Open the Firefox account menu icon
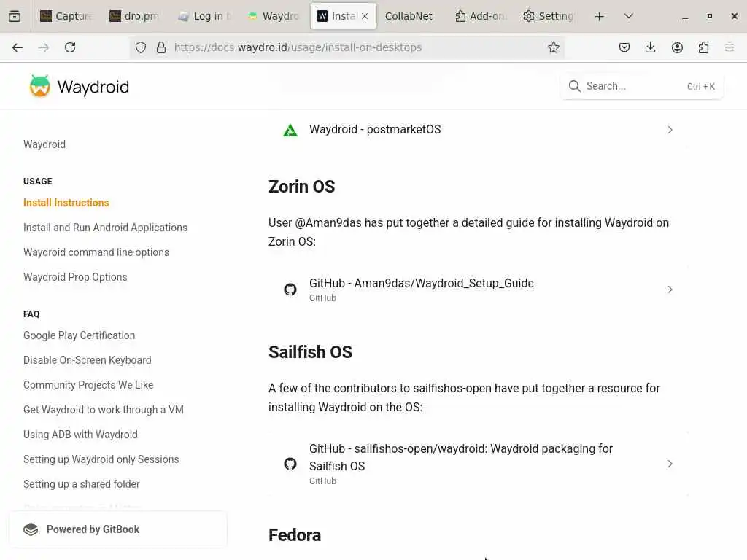Viewport: 747px width, 560px height. pos(677,47)
